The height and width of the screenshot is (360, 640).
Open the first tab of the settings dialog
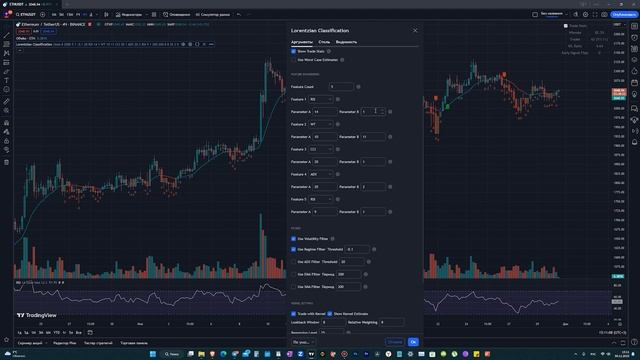[302, 42]
